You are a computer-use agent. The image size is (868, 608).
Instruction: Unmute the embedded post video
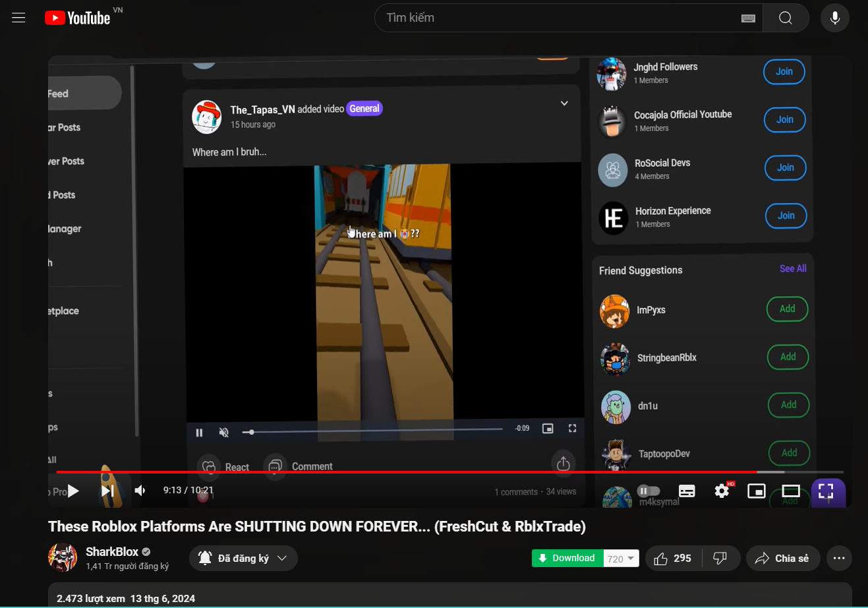tap(224, 433)
